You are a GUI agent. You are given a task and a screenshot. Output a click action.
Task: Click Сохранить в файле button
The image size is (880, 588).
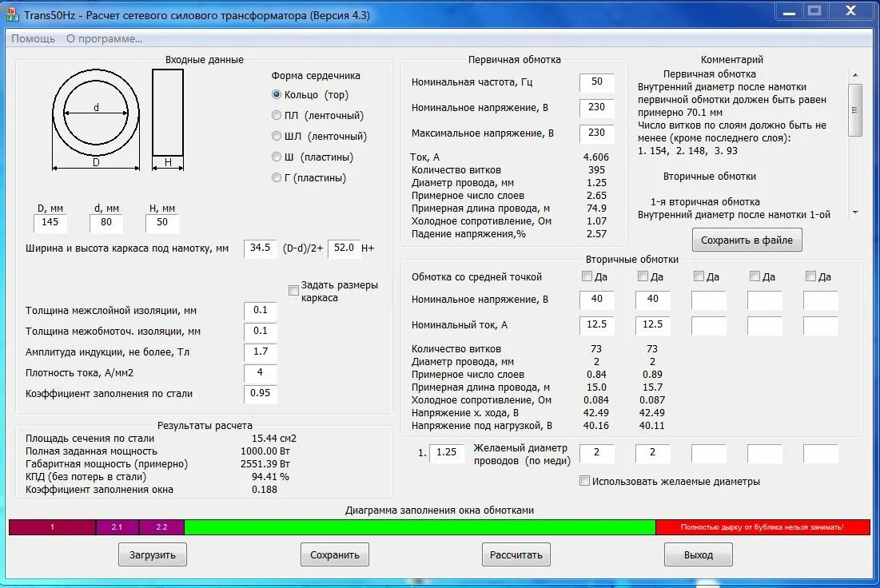[747, 240]
